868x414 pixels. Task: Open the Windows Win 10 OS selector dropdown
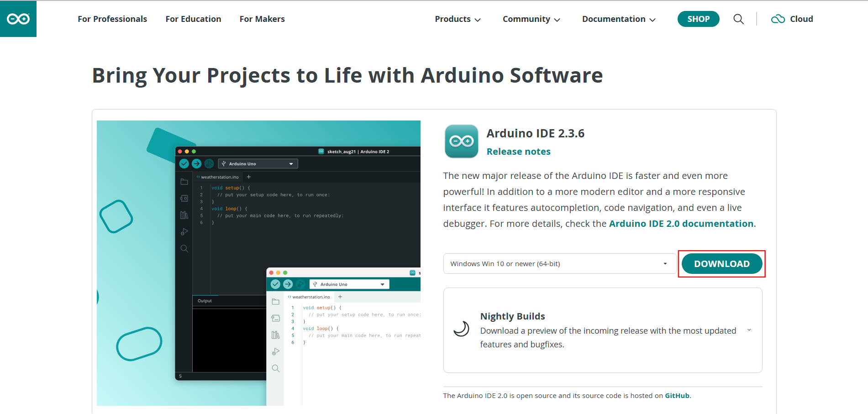click(560, 264)
